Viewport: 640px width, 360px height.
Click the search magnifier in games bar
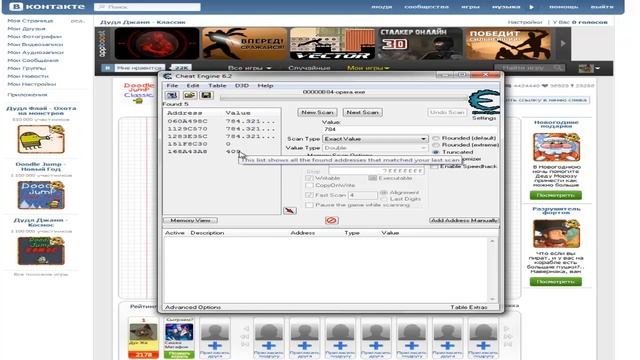(558, 68)
